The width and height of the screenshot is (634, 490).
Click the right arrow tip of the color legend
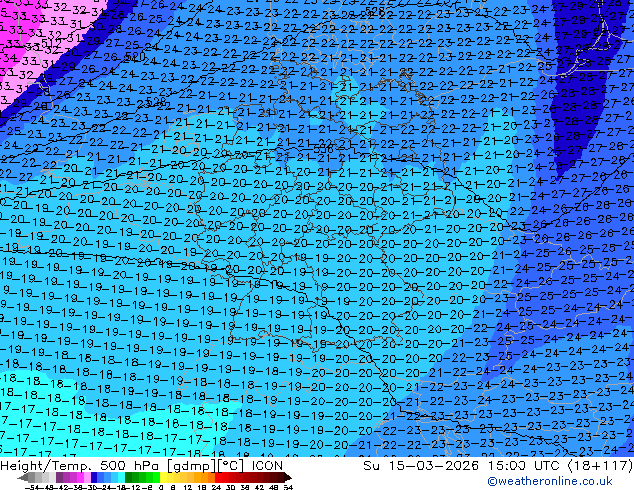[x=290, y=478]
